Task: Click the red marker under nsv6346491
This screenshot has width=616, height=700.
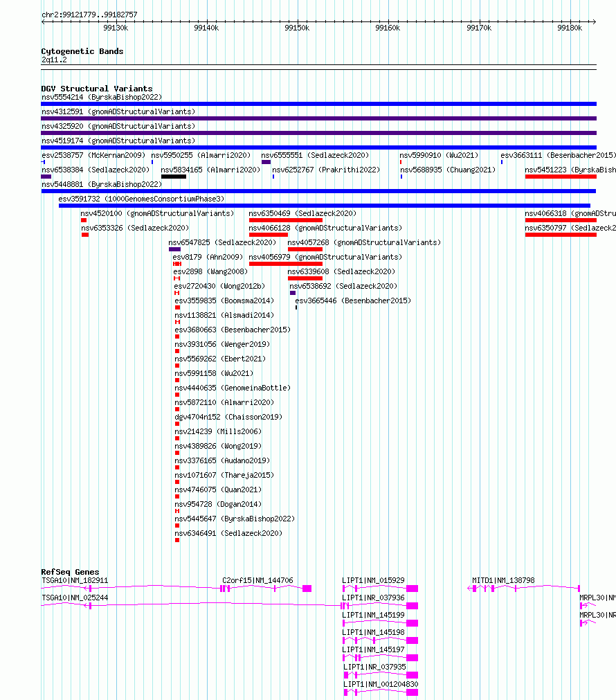Action: coord(177,540)
